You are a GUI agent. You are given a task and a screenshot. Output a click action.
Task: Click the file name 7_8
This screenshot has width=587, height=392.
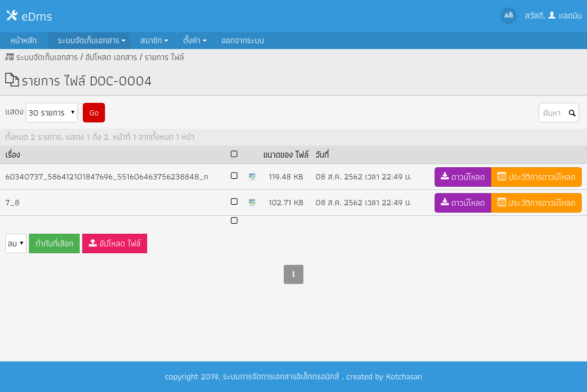[x=12, y=203]
